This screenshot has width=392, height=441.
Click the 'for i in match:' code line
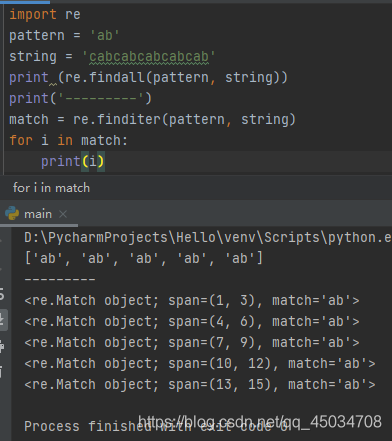[68, 140]
